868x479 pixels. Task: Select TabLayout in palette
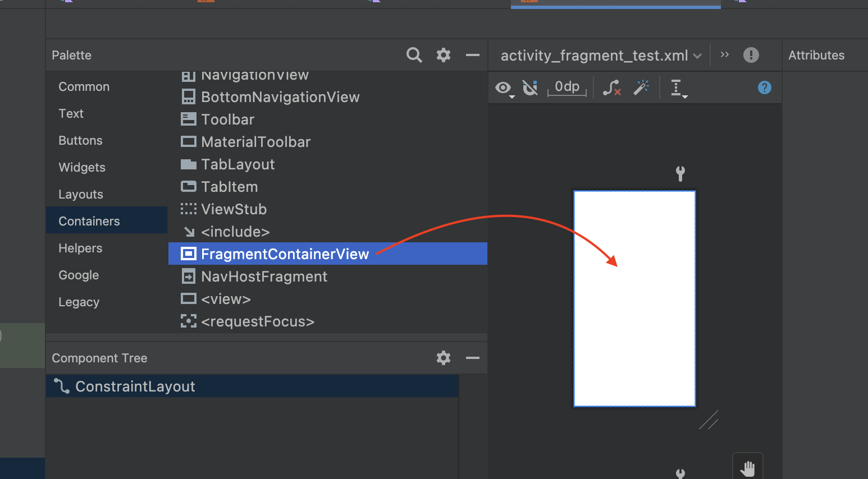click(327, 164)
